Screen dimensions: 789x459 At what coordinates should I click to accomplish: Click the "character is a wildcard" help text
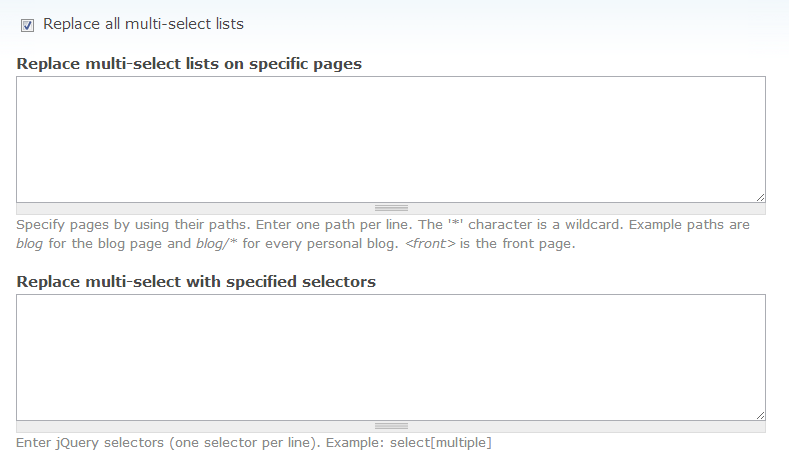click(545, 224)
